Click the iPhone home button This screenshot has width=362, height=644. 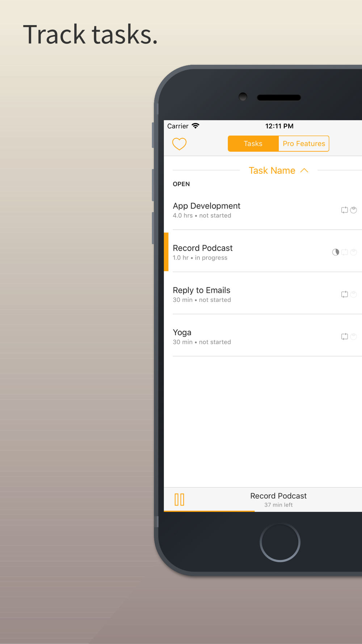[280, 542]
